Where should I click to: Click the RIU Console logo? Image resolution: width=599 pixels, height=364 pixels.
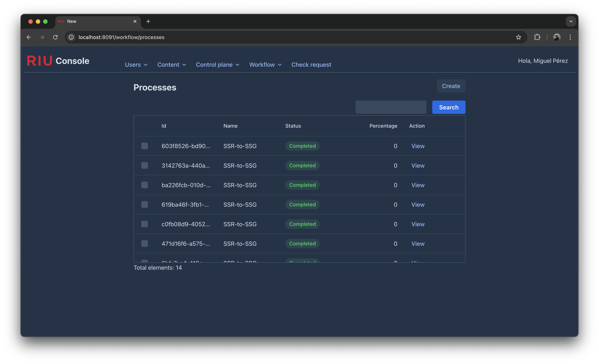tap(58, 61)
